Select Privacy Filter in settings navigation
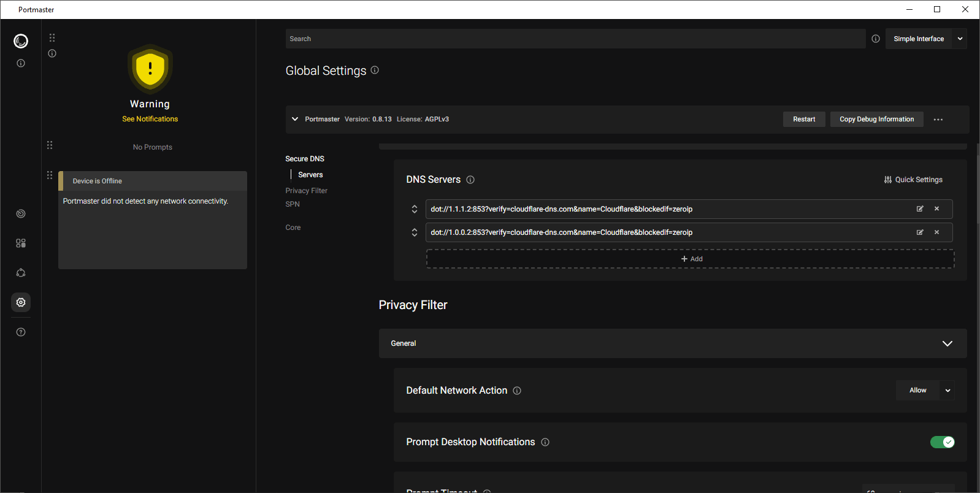This screenshot has width=980, height=493. point(307,191)
